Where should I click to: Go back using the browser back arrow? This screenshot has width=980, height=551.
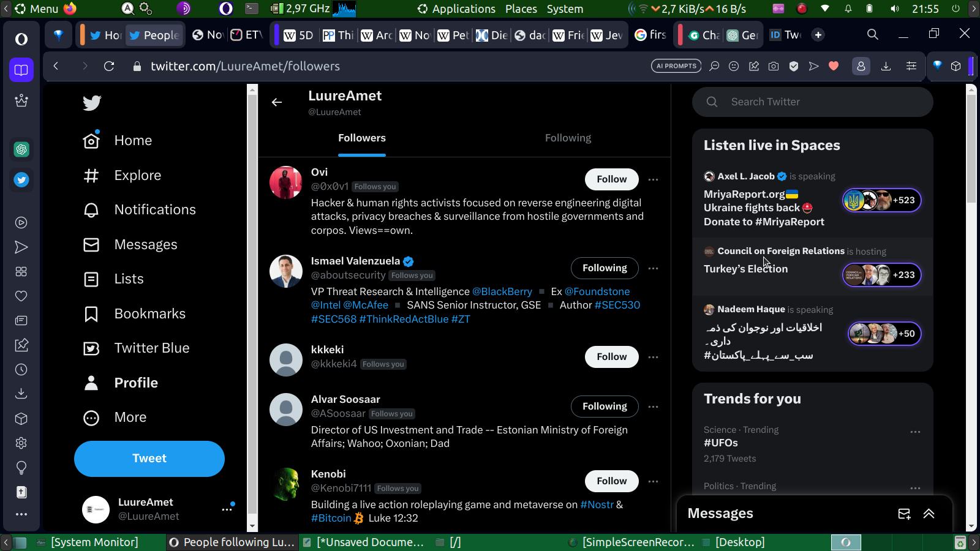(x=56, y=66)
